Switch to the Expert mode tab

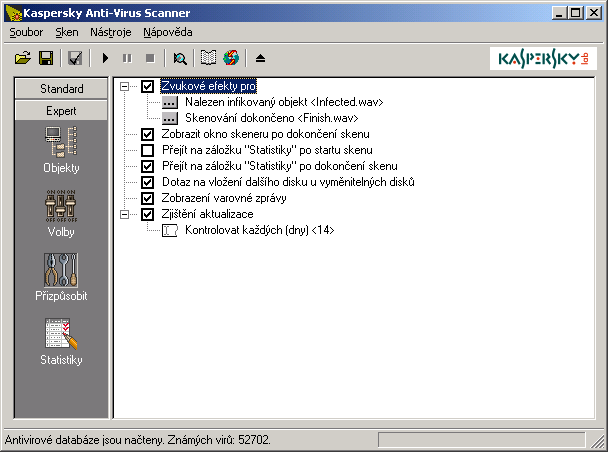(61, 111)
